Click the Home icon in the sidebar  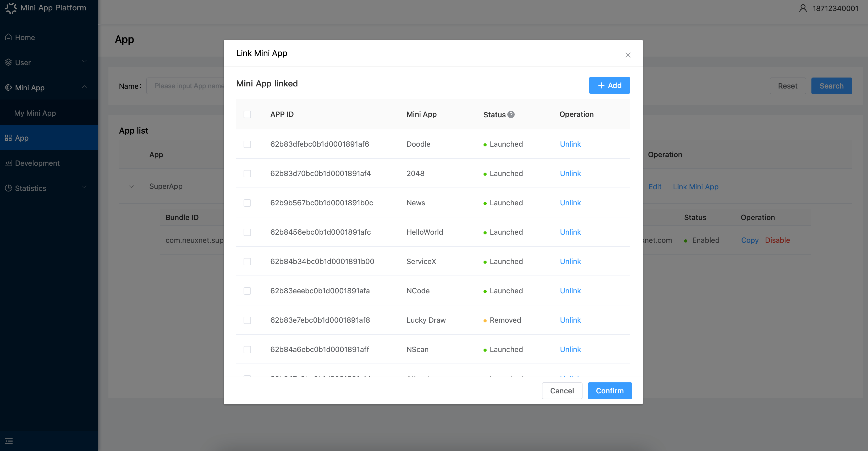click(x=8, y=37)
